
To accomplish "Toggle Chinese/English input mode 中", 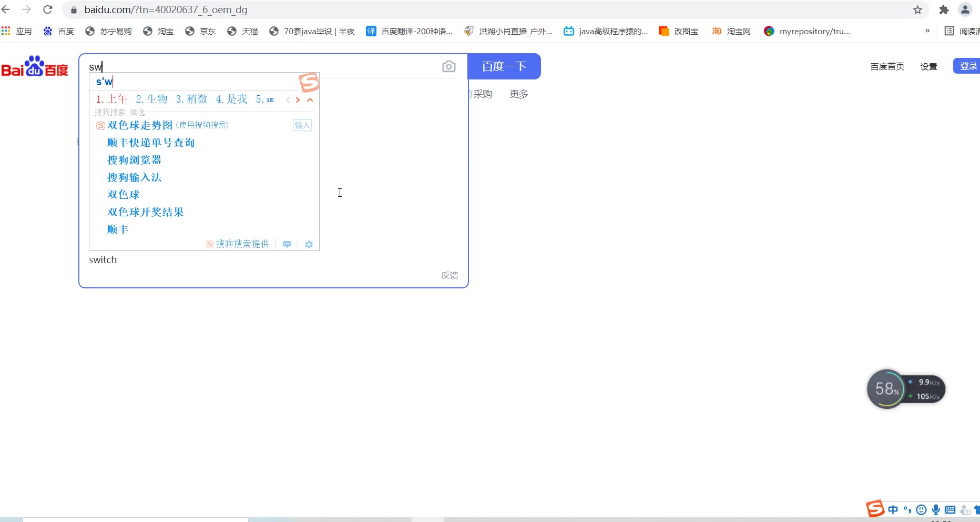I will click(x=893, y=509).
